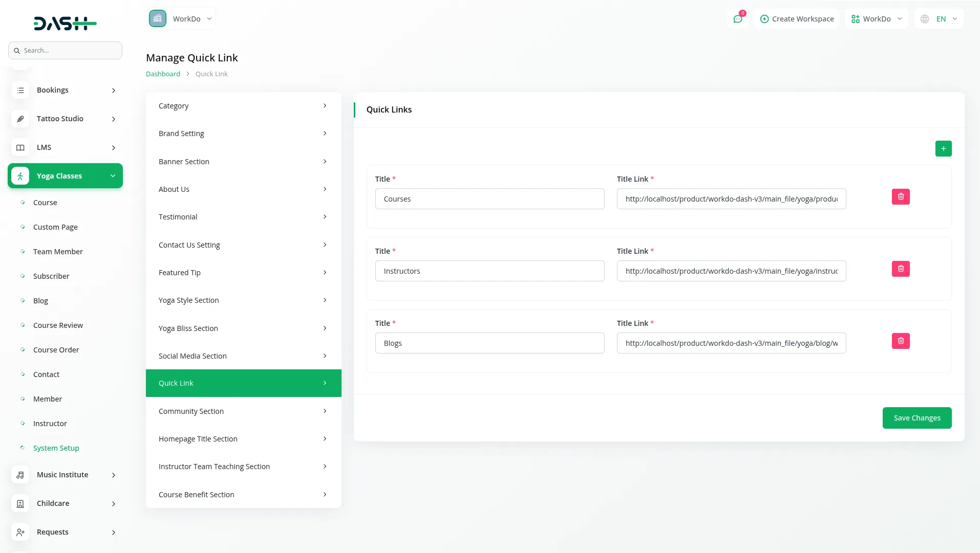This screenshot has height=553, width=980.
Task: Delete the Courses quick link row
Action: coord(901,197)
